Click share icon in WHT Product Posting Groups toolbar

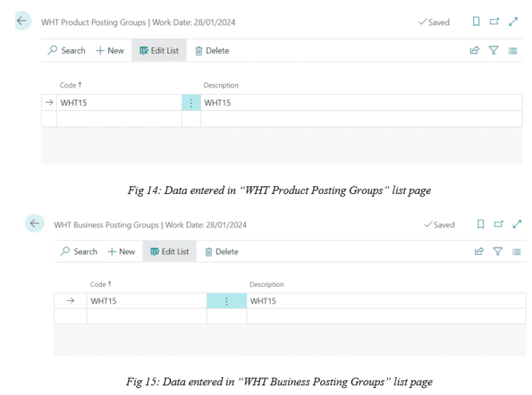click(x=475, y=51)
